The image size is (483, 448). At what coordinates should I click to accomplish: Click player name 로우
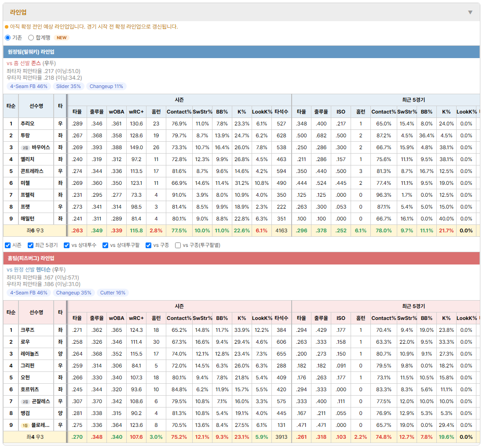pyautogui.click(x=25, y=342)
